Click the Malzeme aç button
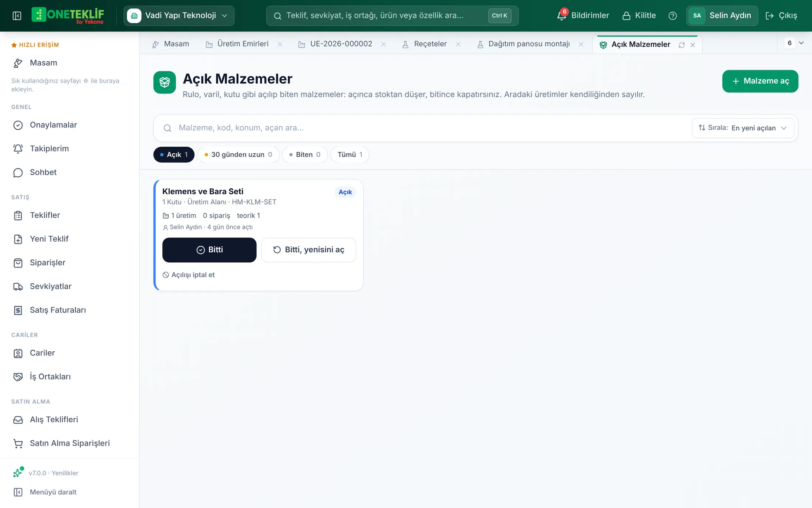Image resolution: width=812 pixels, height=508 pixels. (x=760, y=81)
